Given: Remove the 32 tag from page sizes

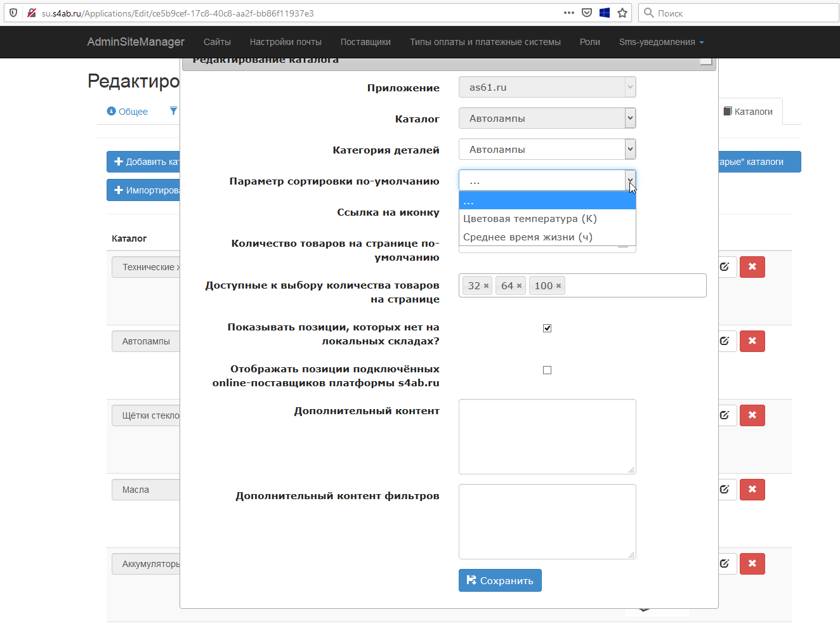Looking at the screenshot, I should pos(487,286).
